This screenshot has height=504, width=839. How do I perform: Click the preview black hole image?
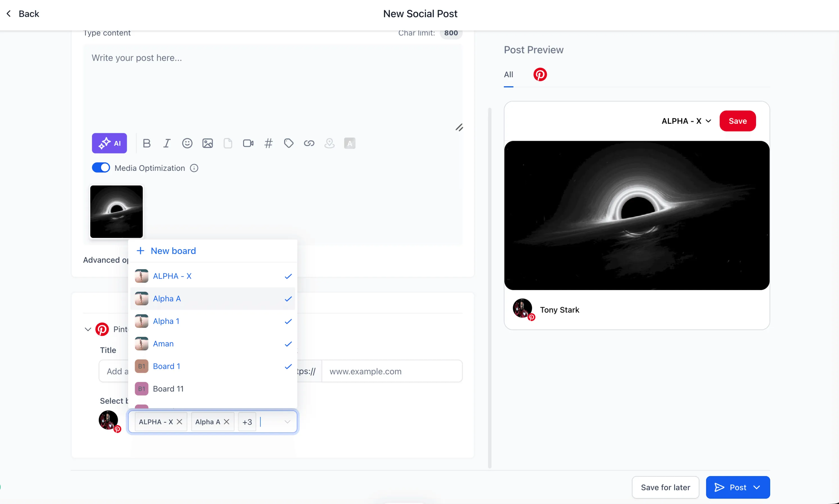[637, 215]
